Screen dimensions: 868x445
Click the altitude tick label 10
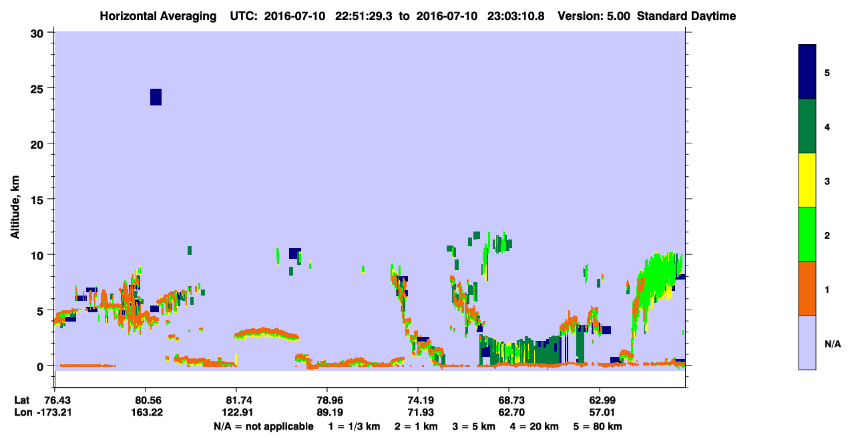point(39,255)
